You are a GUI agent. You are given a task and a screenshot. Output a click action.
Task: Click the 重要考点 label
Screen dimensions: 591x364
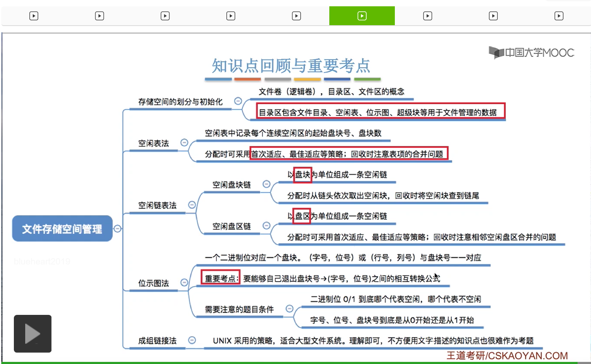click(221, 278)
